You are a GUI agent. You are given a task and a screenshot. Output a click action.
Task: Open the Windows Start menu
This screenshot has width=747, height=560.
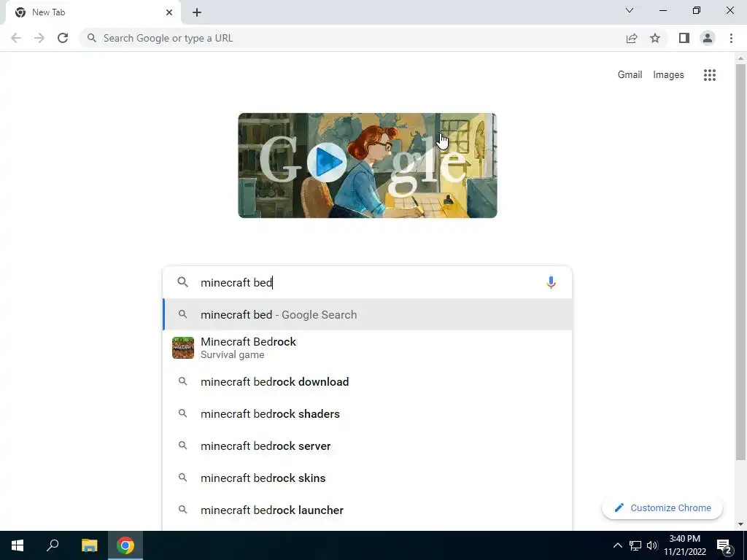point(18,545)
